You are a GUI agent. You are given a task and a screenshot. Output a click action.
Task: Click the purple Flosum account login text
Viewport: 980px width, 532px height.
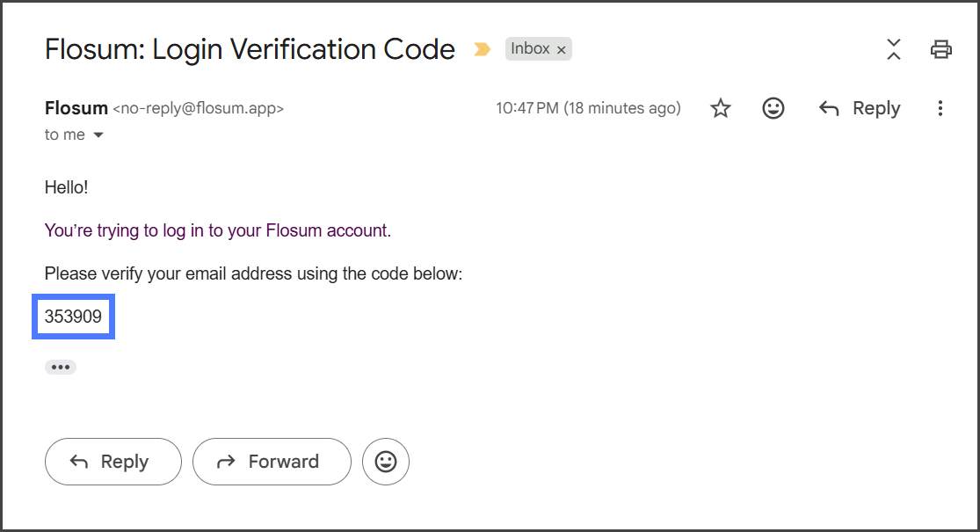[x=218, y=230]
